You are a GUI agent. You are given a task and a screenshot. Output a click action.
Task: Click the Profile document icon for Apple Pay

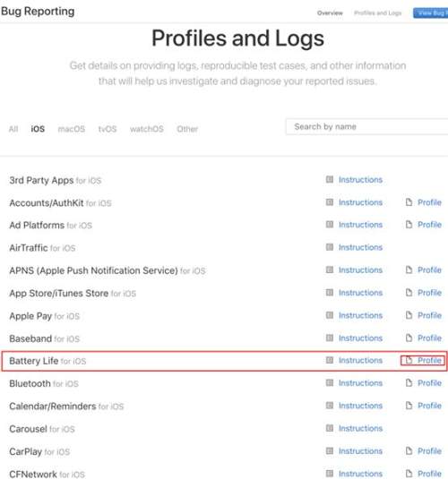[x=409, y=315]
